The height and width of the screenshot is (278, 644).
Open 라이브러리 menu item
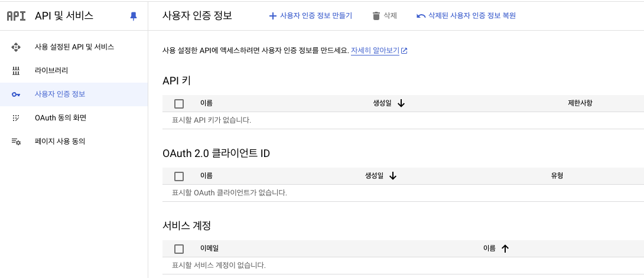[51, 71]
